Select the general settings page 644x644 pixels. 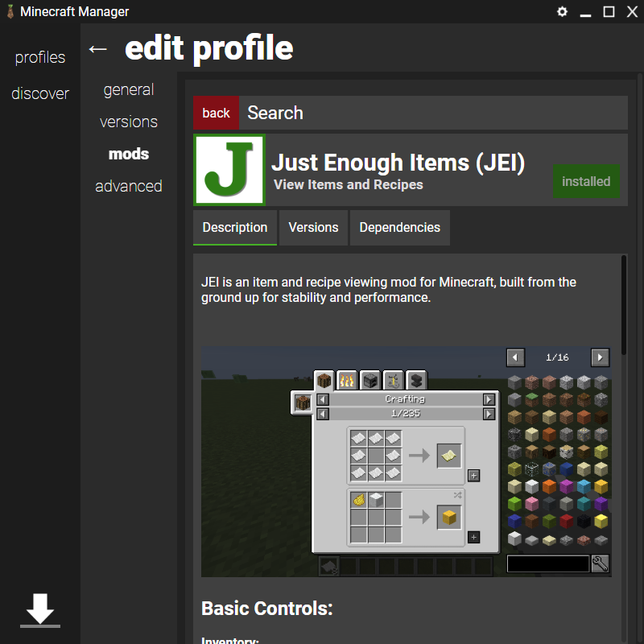[129, 89]
